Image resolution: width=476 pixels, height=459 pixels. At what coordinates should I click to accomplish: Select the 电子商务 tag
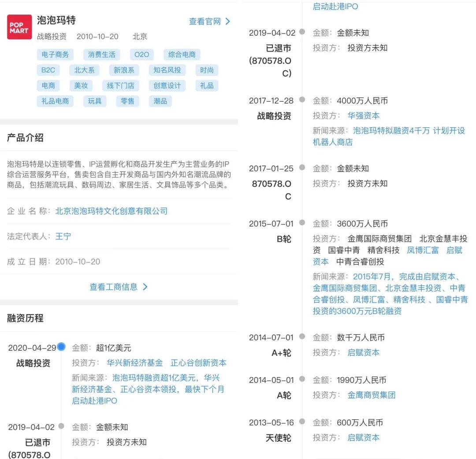tap(55, 55)
